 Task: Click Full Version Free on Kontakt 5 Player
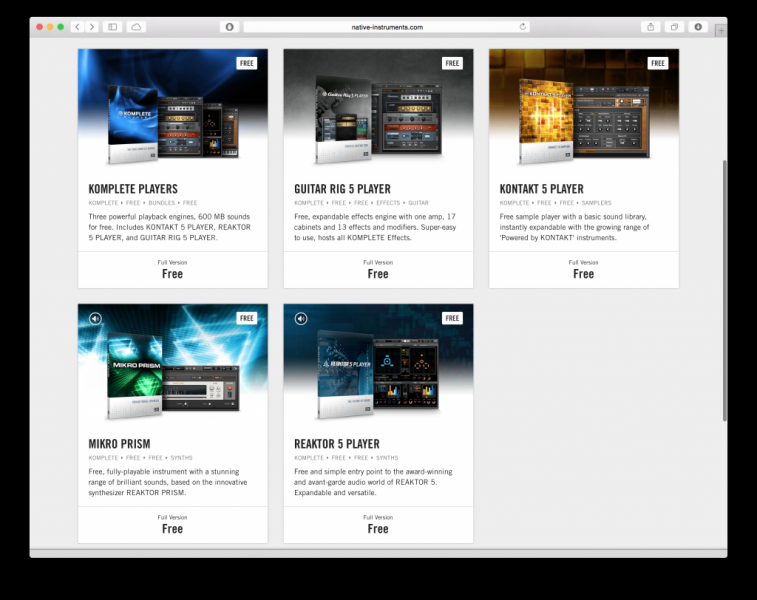pyautogui.click(x=584, y=270)
